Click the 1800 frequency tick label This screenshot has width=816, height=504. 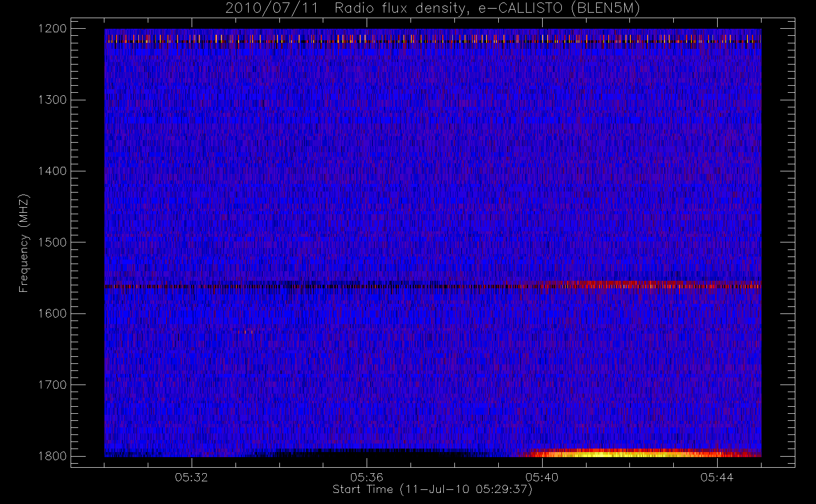coord(52,456)
